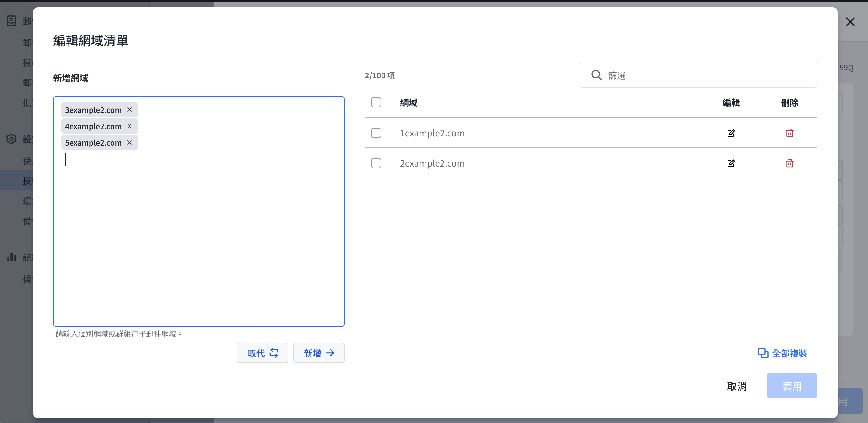Focus the 篩選 filter input field

tap(698, 75)
